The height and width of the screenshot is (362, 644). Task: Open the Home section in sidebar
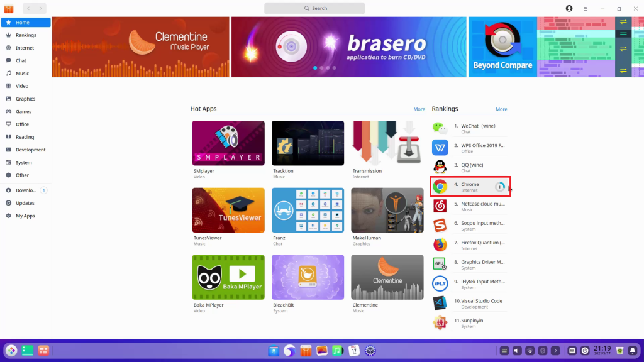(x=25, y=22)
